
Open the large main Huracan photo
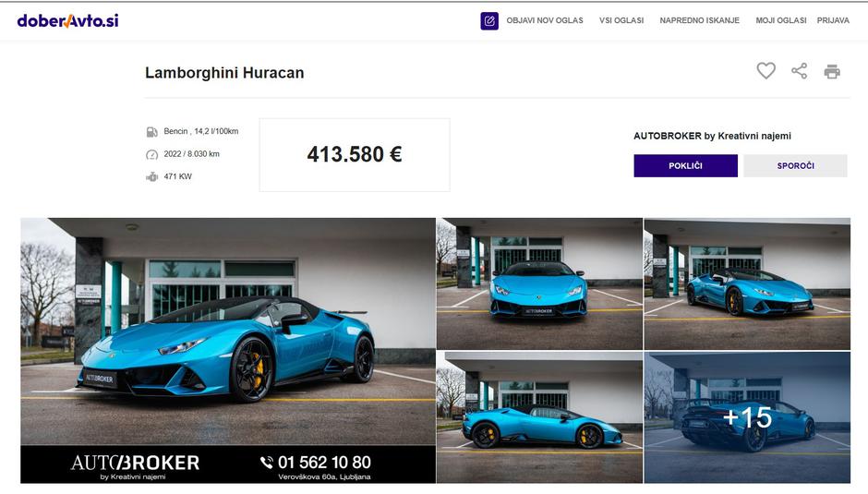[228, 351]
